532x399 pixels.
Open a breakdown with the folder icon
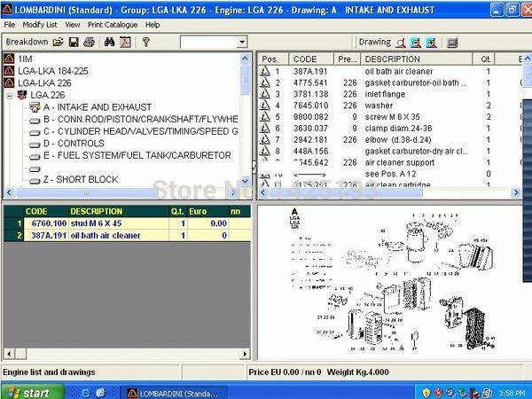click(x=58, y=42)
